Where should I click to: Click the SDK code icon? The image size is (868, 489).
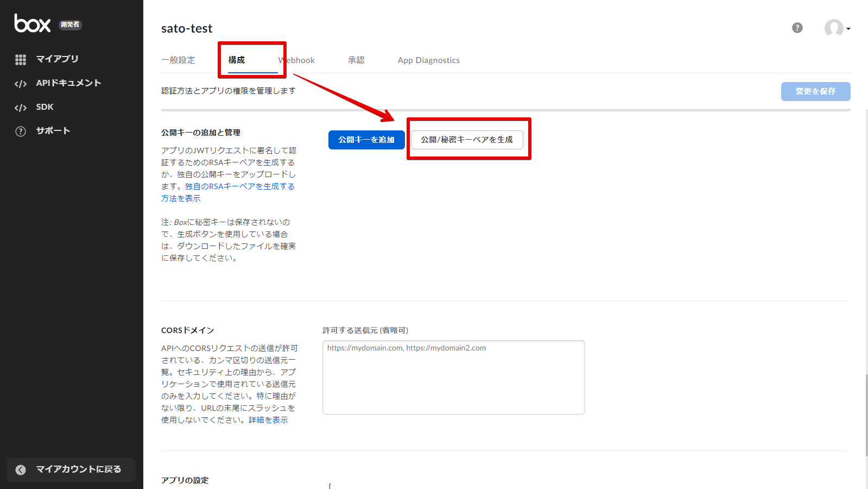pyautogui.click(x=21, y=108)
